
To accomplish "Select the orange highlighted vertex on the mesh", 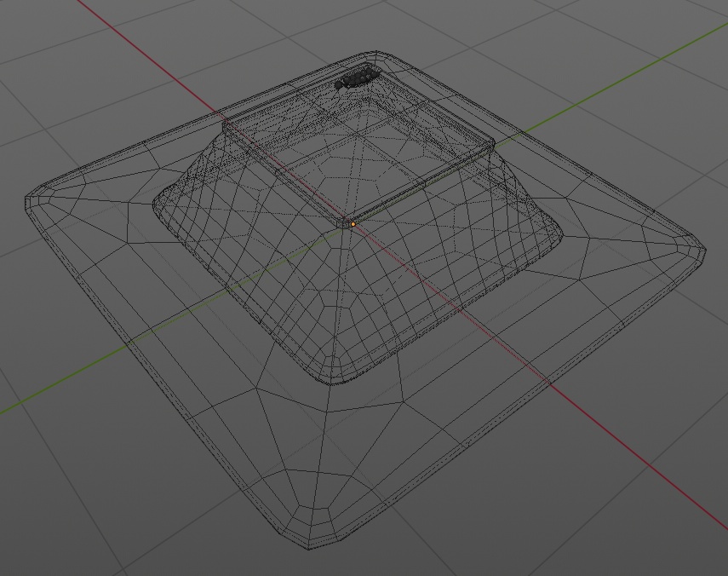I will point(353,224).
